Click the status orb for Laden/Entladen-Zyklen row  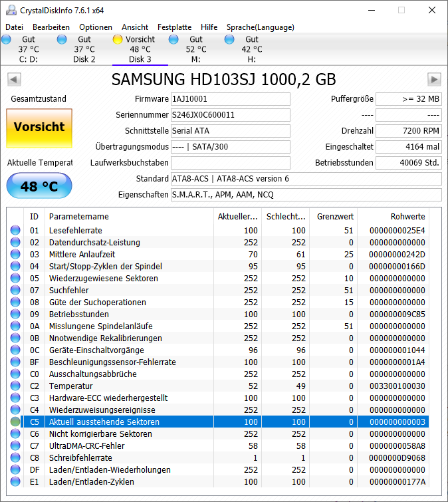(15, 481)
